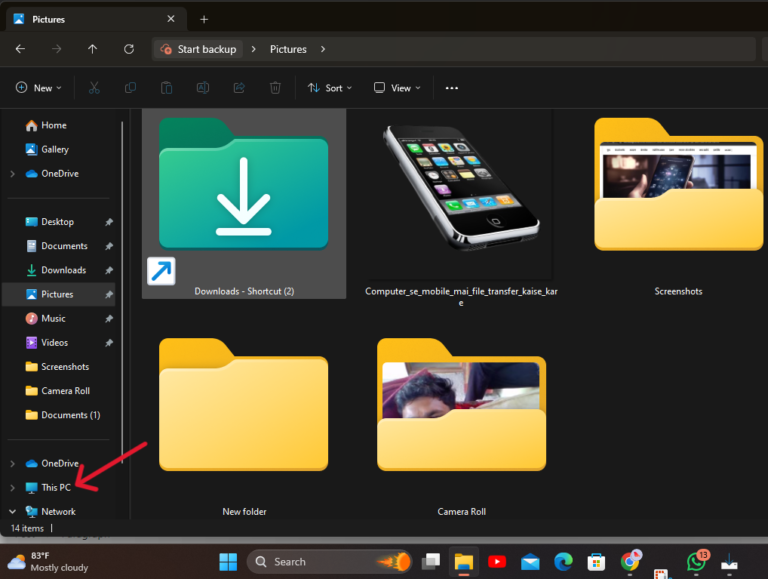Image resolution: width=768 pixels, height=579 pixels.
Task: Click the Cut scissors icon in toolbar
Action: point(94,88)
